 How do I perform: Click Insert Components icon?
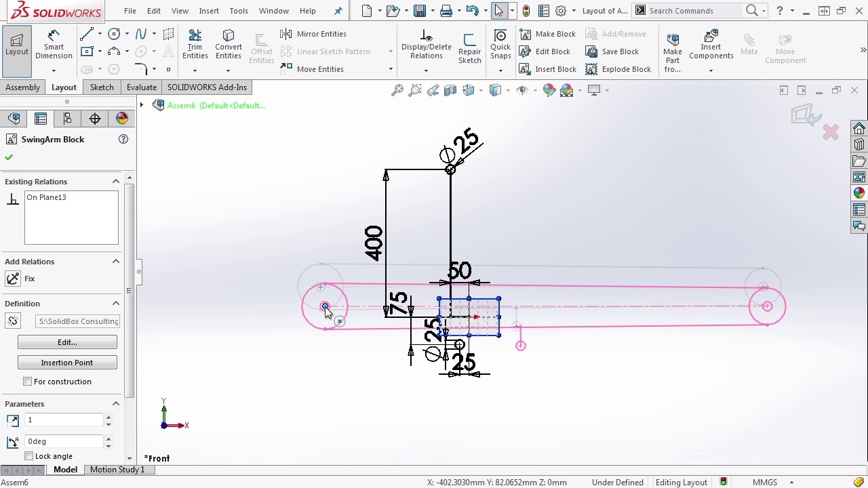point(711,45)
